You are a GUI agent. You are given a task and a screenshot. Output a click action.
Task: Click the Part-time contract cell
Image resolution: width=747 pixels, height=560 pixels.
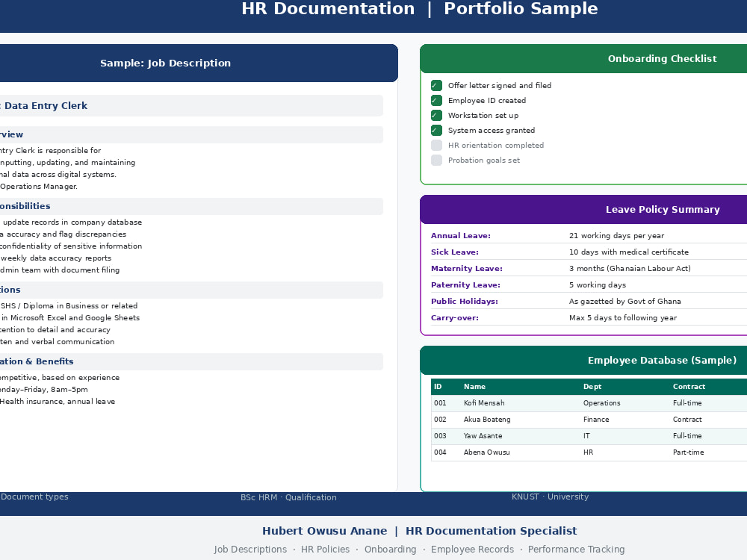pyautogui.click(x=689, y=452)
